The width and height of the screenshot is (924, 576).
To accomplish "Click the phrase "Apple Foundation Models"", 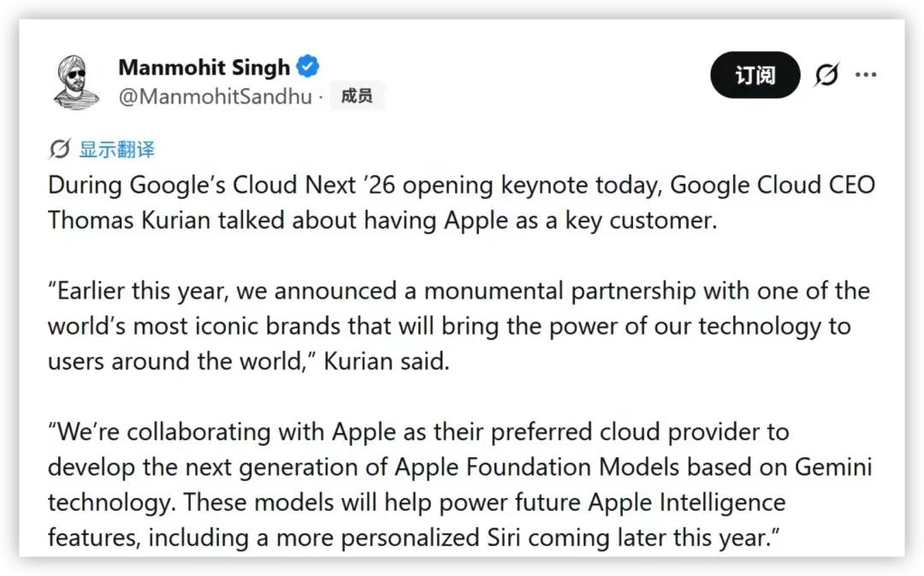I will (x=536, y=467).
